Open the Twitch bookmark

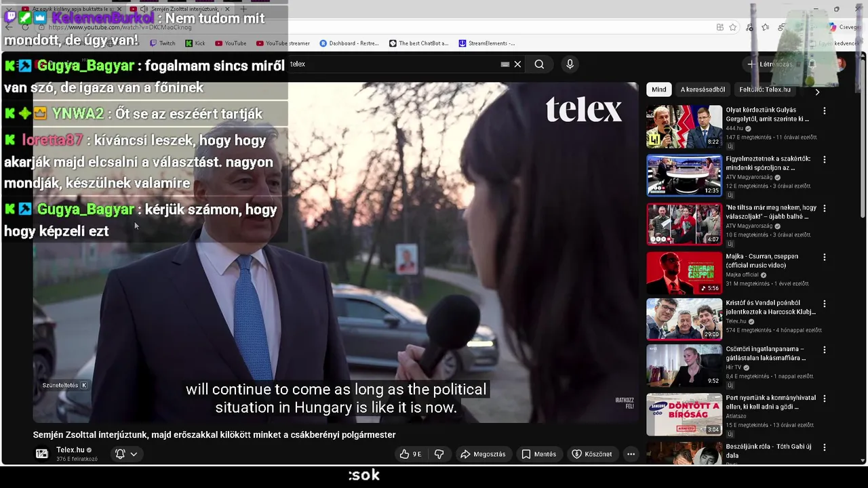coord(162,43)
